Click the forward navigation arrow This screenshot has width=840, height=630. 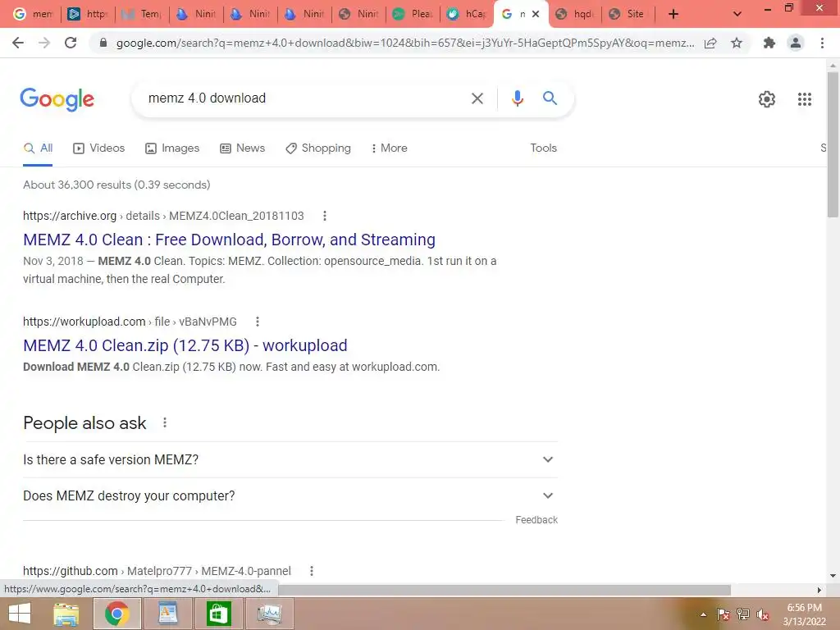[44, 43]
